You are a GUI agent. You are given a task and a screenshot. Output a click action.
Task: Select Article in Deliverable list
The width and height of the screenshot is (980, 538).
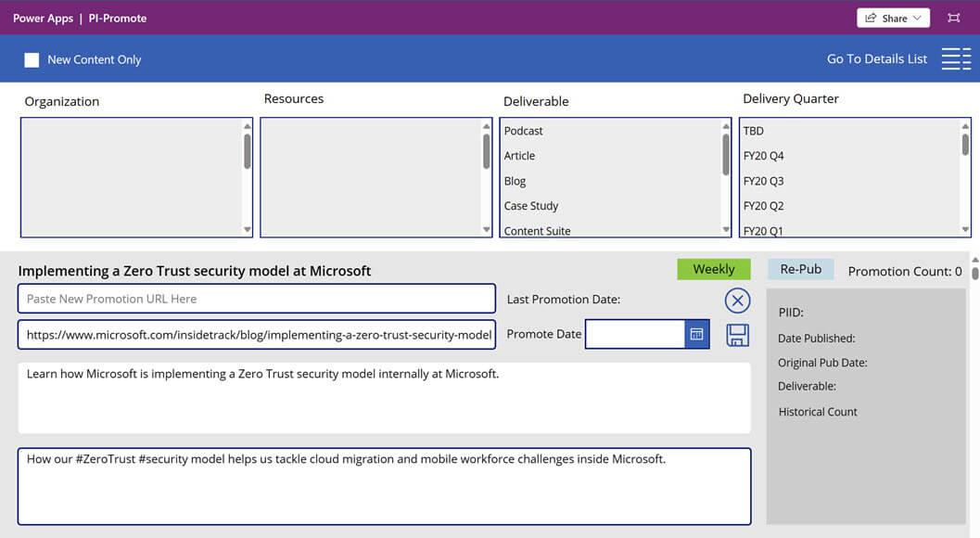tap(519, 156)
